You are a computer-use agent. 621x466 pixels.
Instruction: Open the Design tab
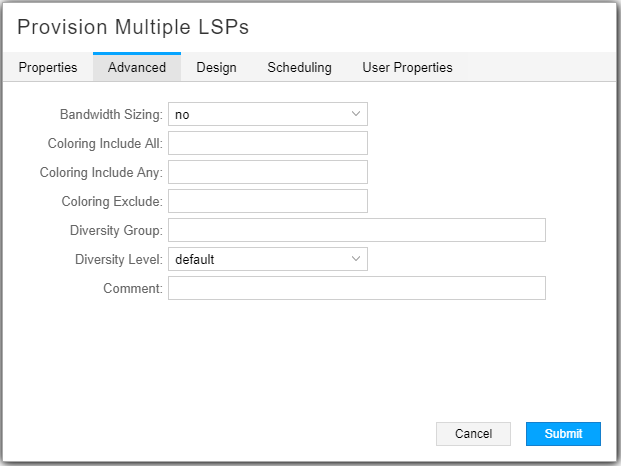(216, 67)
